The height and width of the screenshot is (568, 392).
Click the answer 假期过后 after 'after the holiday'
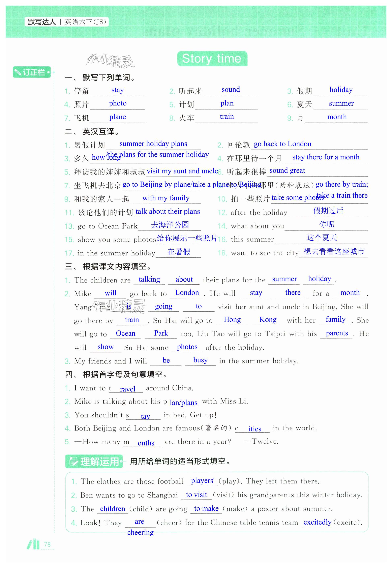pyautogui.click(x=328, y=211)
